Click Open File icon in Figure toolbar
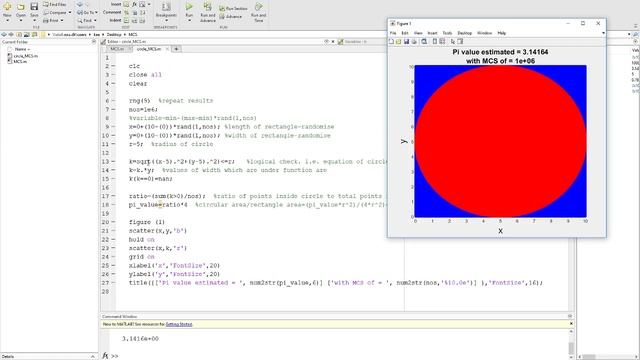The image size is (640, 360). tap(398, 42)
